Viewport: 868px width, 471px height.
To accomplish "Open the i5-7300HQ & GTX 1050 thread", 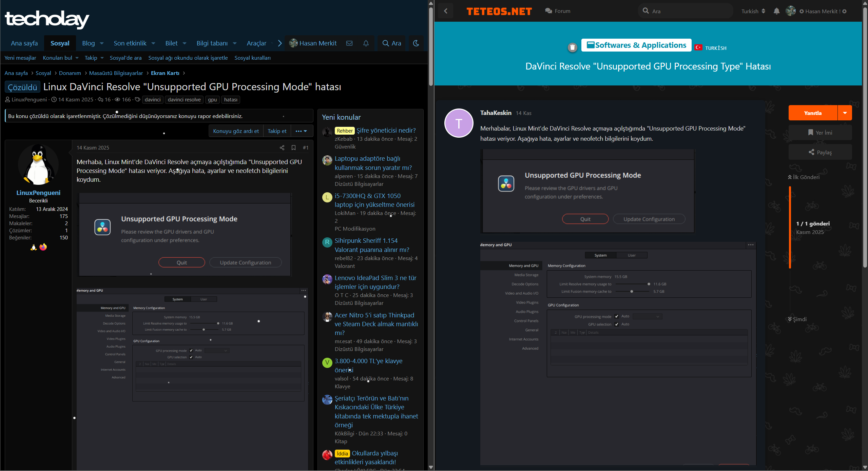I will (x=374, y=200).
